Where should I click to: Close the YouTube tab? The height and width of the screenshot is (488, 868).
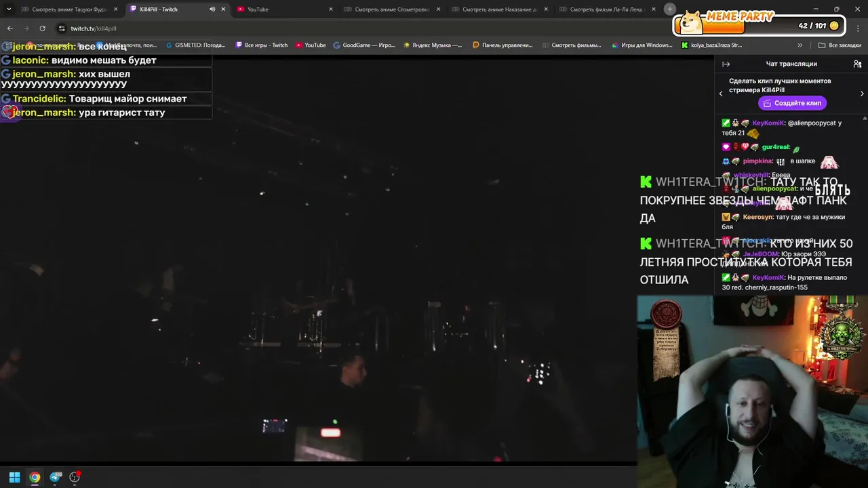pyautogui.click(x=331, y=9)
